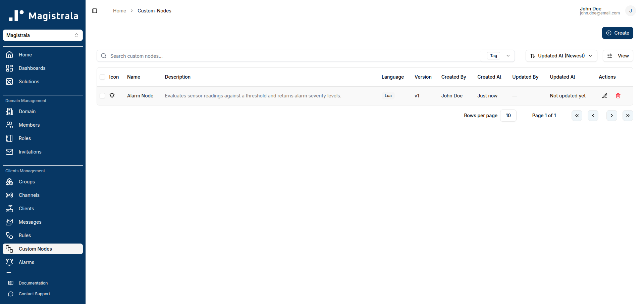Go to Solutions in sidebar
Screen dimensions: 644x304
tap(43, 82)
